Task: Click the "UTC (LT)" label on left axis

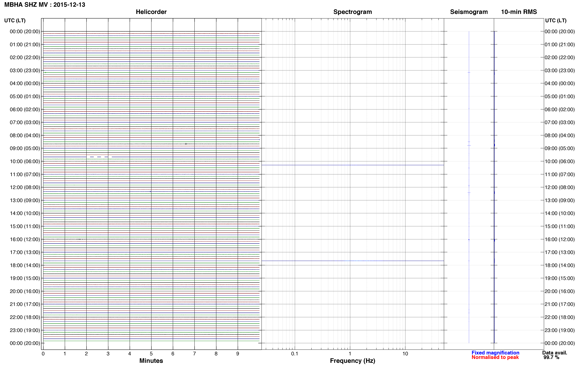Action: 15,20
